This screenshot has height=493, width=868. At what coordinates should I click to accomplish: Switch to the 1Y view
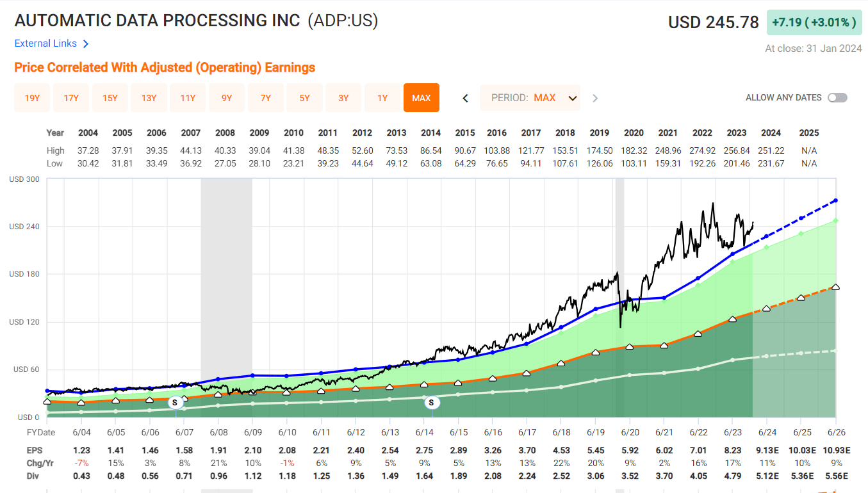(x=382, y=98)
